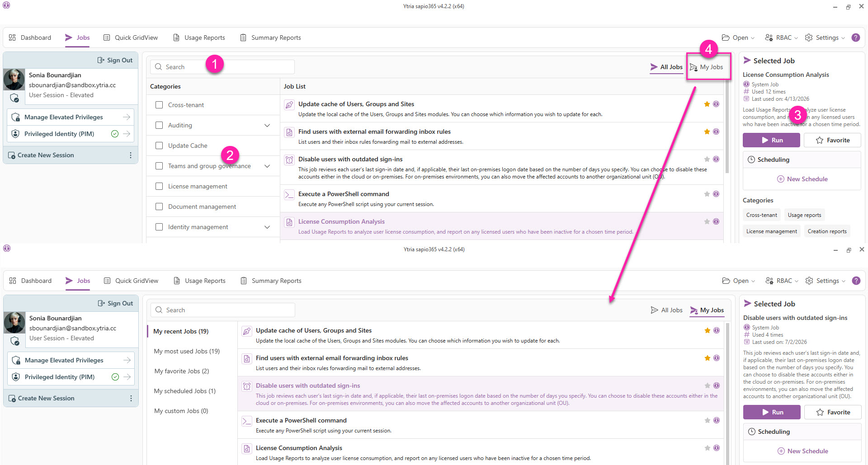The width and height of the screenshot is (868, 465).
Task: Star 'Execute a PowerShell command' in bottom My Jobs list
Action: (x=707, y=420)
